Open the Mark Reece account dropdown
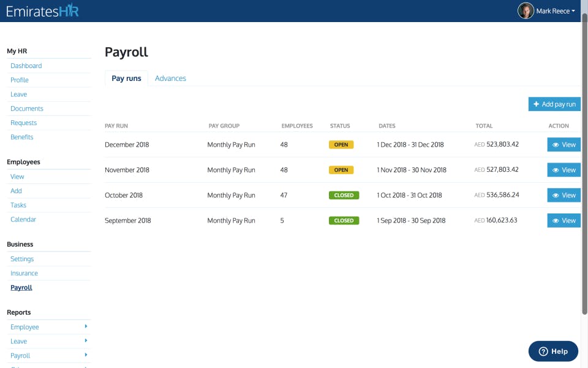Screen dimensions: 588x368 [551, 10]
